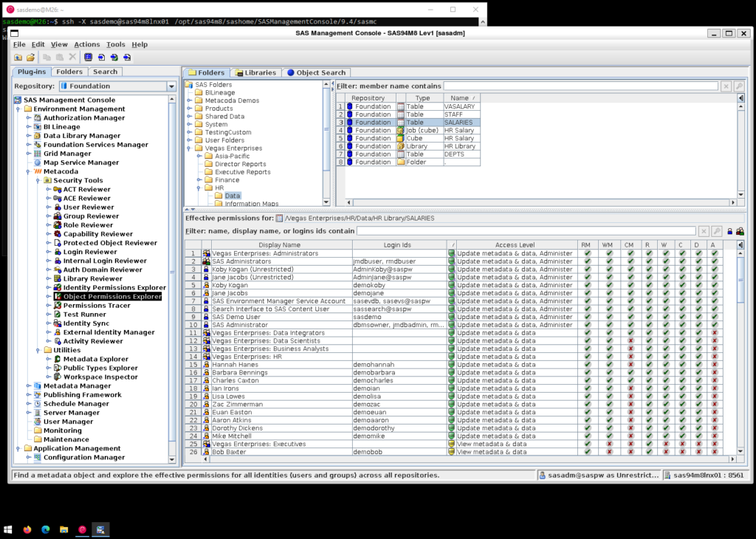
Task: Select the user filter icon beside the lock
Action: (729, 231)
